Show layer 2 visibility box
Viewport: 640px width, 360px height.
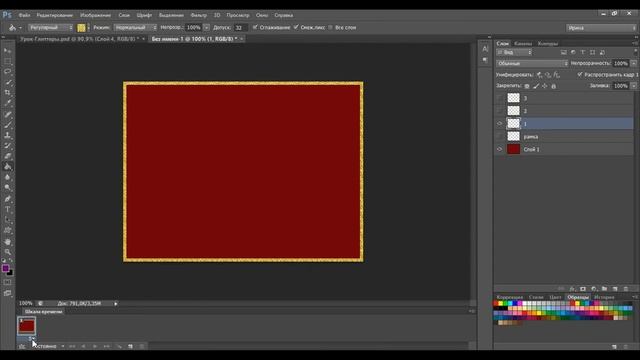(x=500, y=111)
